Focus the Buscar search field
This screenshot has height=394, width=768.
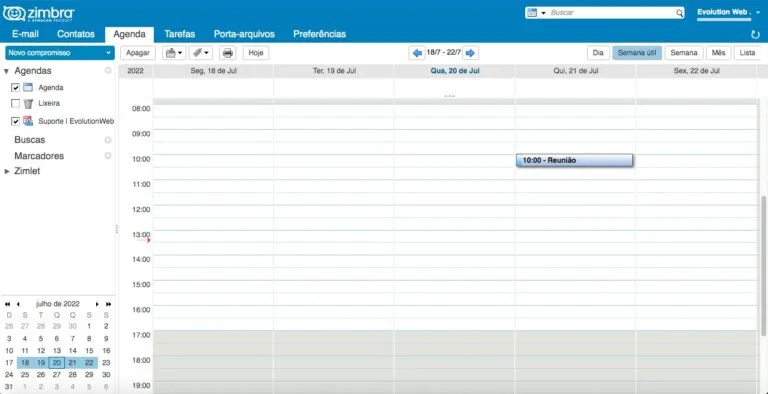click(612, 13)
